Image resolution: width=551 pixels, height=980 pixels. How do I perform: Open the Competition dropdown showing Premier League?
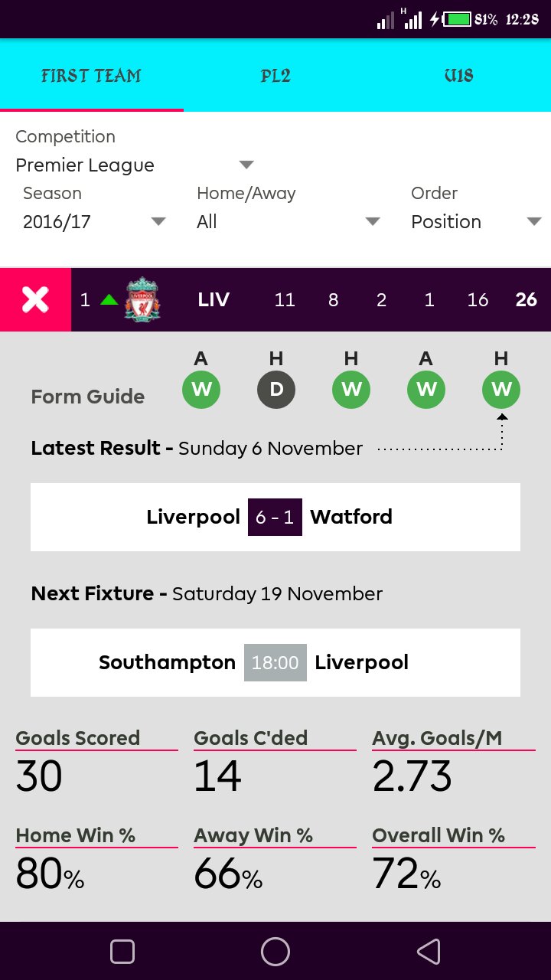(x=134, y=165)
